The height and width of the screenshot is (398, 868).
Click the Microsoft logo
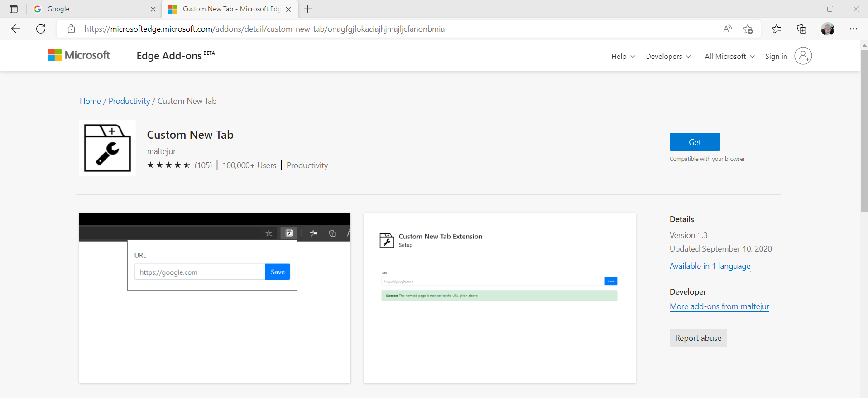pyautogui.click(x=79, y=55)
